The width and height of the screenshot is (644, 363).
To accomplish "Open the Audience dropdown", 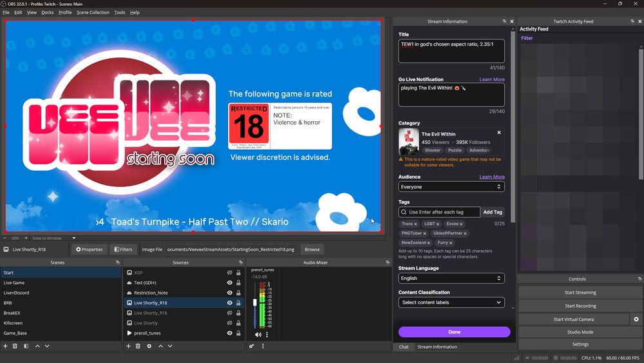I will (x=451, y=186).
